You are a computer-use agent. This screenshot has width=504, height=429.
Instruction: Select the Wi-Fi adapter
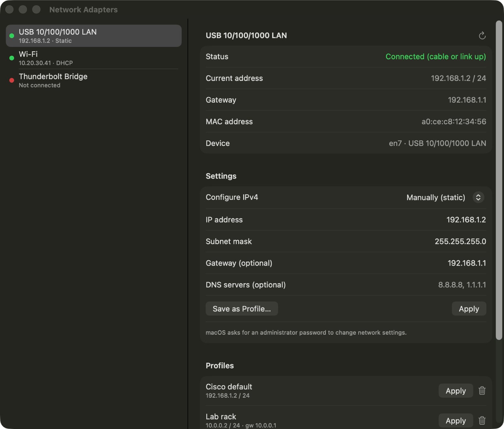pos(94,58)
